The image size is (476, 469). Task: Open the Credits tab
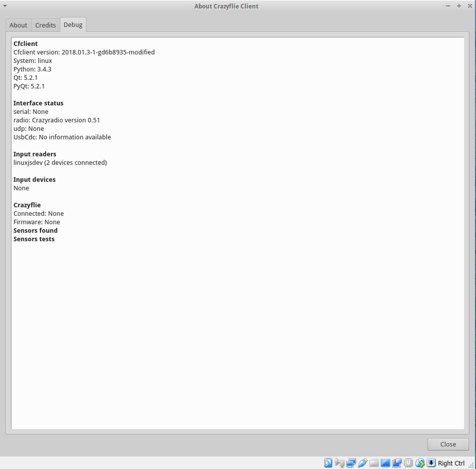(x=45, y=25)
